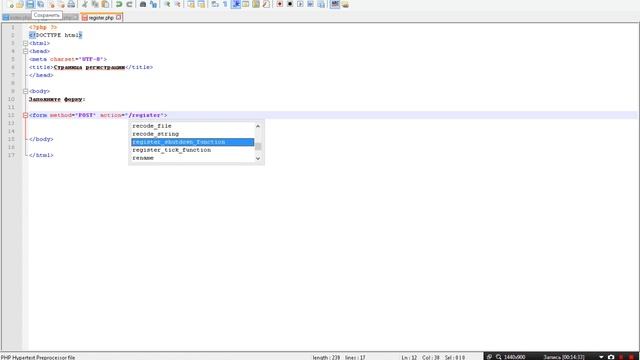The width and height of the screenshot is (640, 360).
Task: Click the meta charset line
Action: coord(68,59)
